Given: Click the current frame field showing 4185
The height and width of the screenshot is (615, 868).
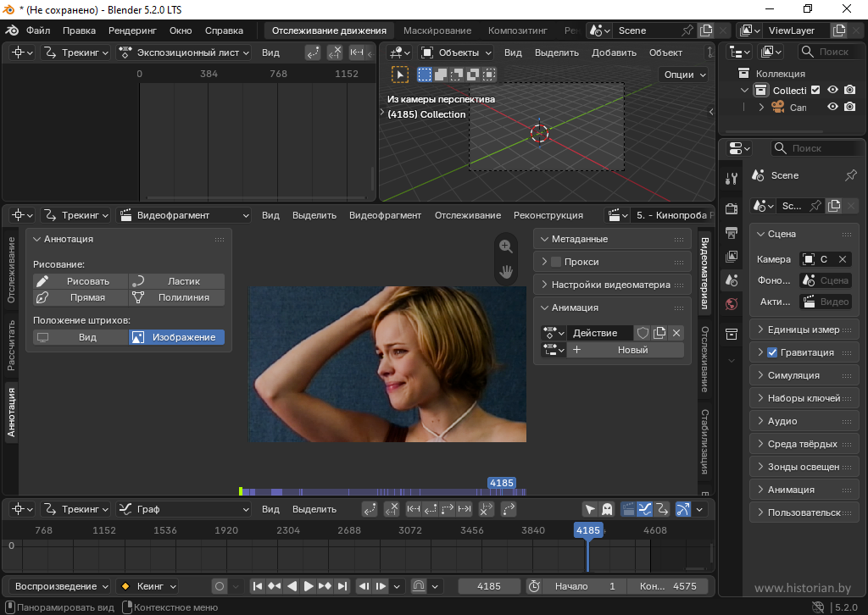Looking at the screenshot, I should (489, 586).
